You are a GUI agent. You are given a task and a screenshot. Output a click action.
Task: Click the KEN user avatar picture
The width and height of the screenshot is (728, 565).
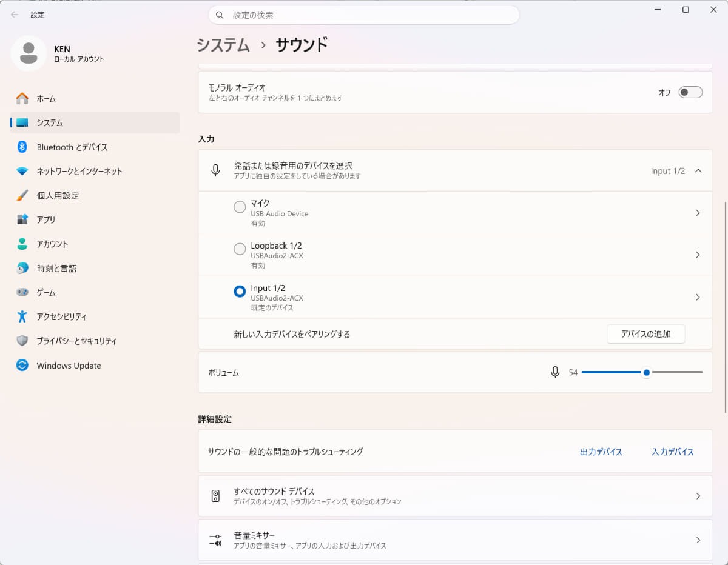point(29,53)
